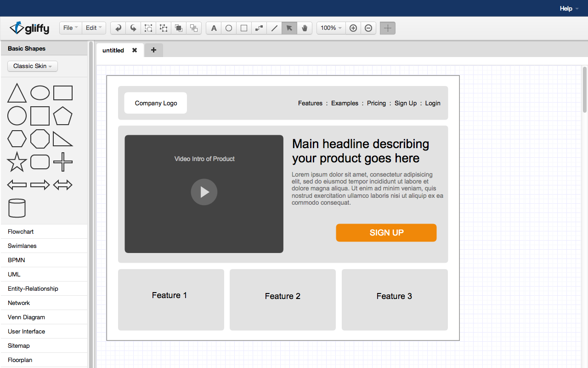Select the Ellipse drawing tool in the toolbar

(229, 28)
